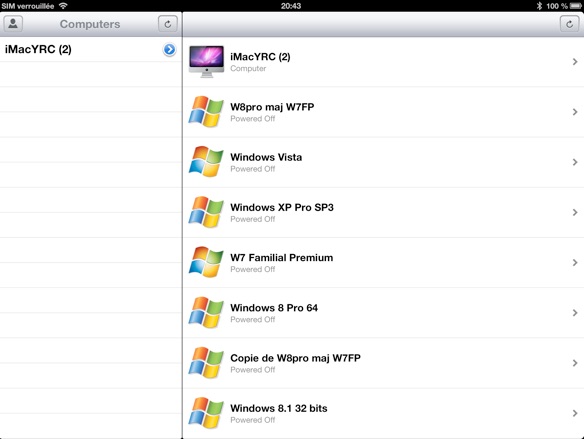Open the user account icon in Computers header
This screenshot has height=439, width=584.
click(x=13, y=24)
